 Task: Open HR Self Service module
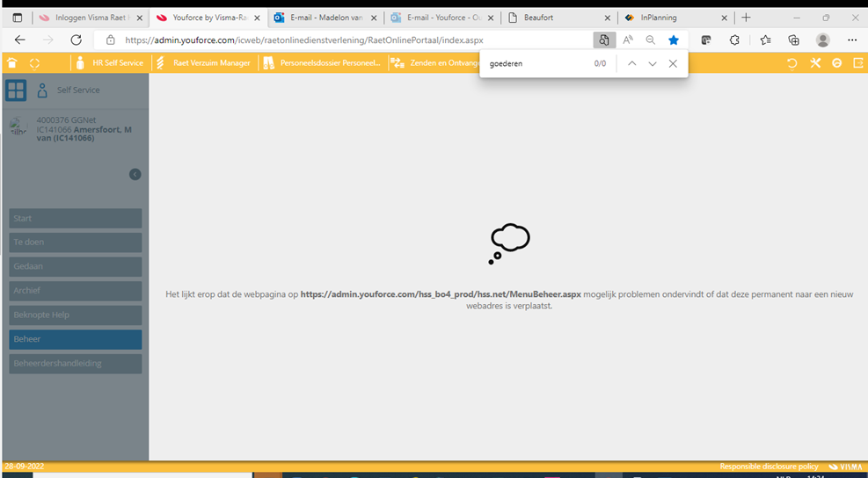pos(110,63)
